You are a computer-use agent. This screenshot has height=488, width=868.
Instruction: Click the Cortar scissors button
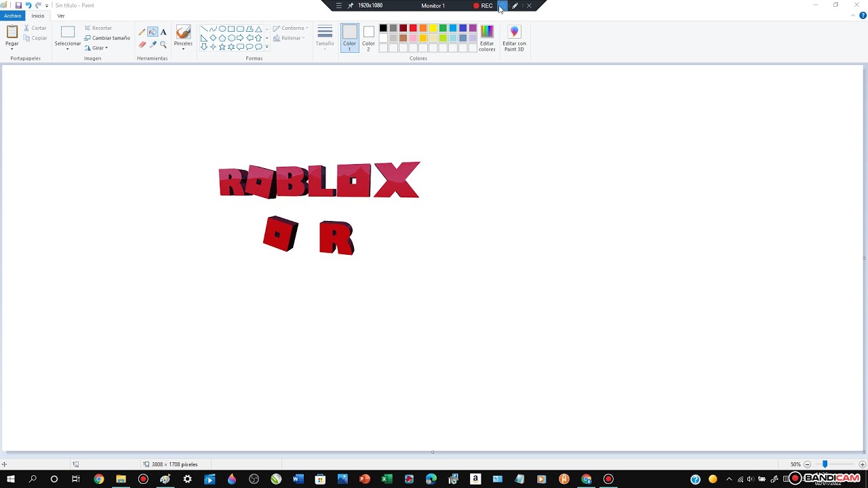point(35,28)
